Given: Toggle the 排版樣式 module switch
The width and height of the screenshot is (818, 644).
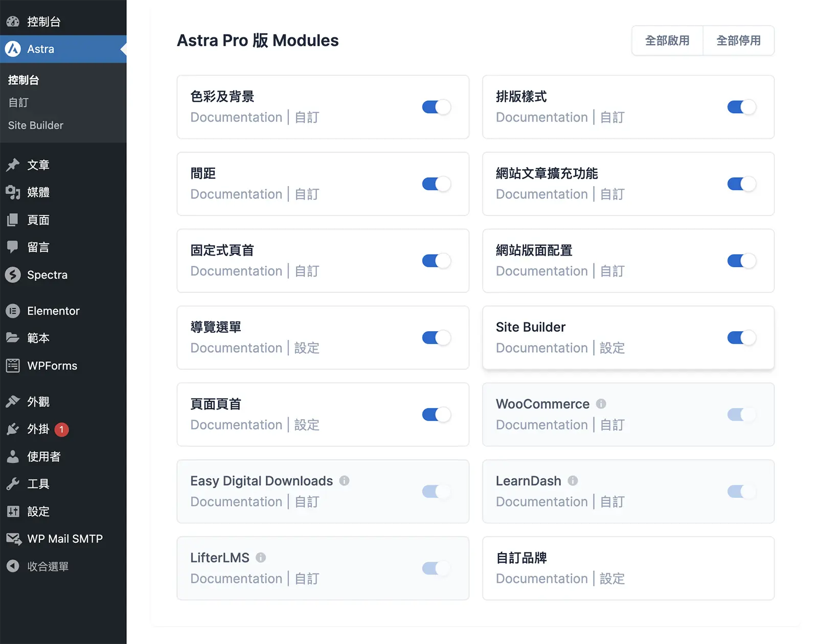Looking at the screenshot, I should pos(741,107).
